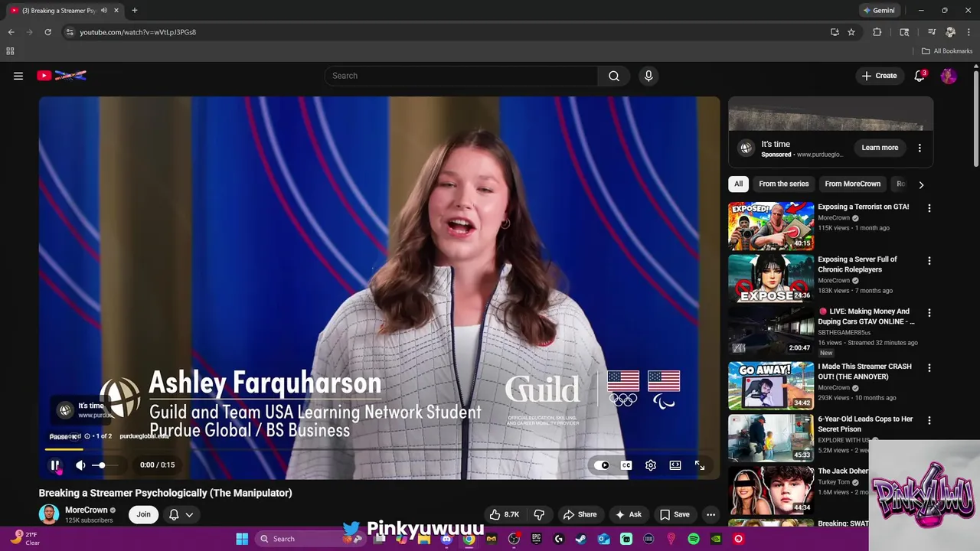Open the All Bookmarks folder
This screenshot has width=980, height=551.
[947, 51]
